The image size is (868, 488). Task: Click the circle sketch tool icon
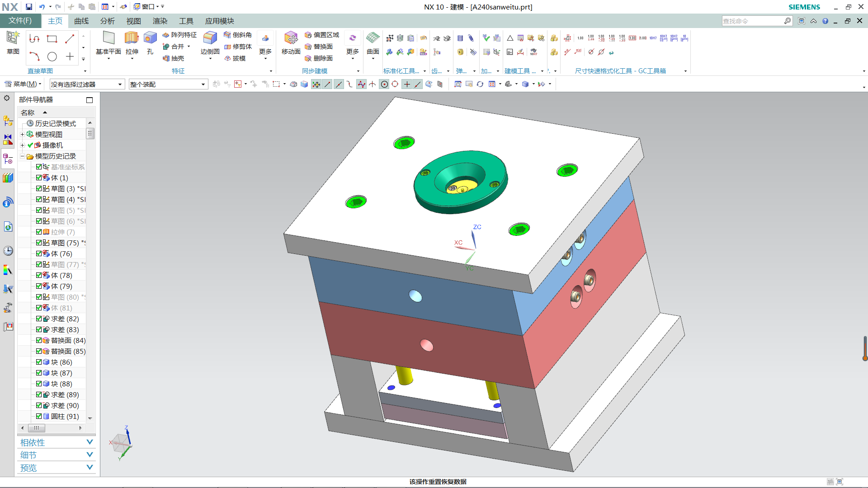52,56
